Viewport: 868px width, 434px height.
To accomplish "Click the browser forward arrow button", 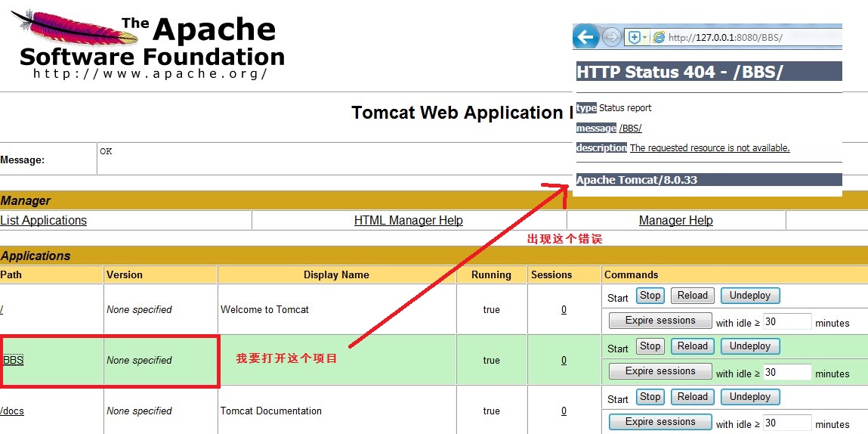I will (x=612, y=38).
